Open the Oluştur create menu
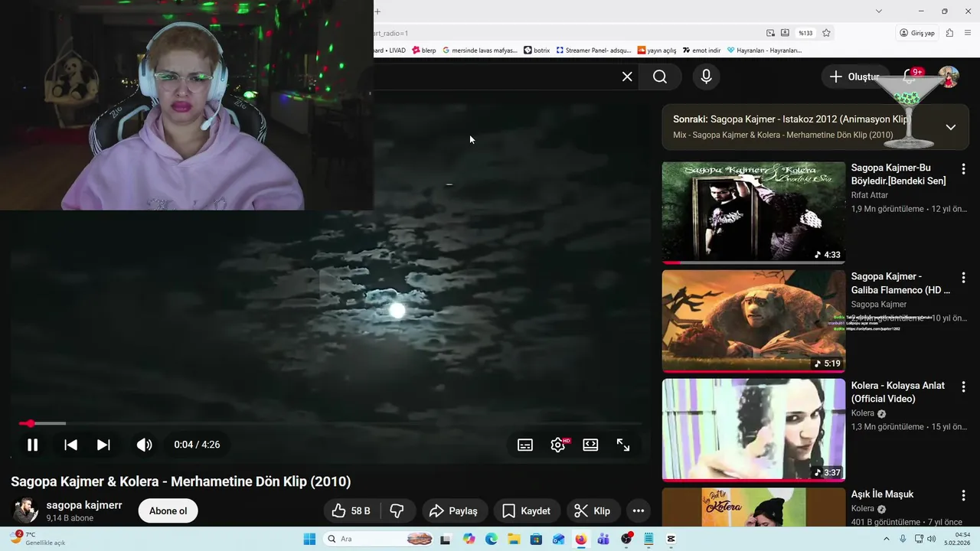Viewport: 980px width, 551px height. 854,77
